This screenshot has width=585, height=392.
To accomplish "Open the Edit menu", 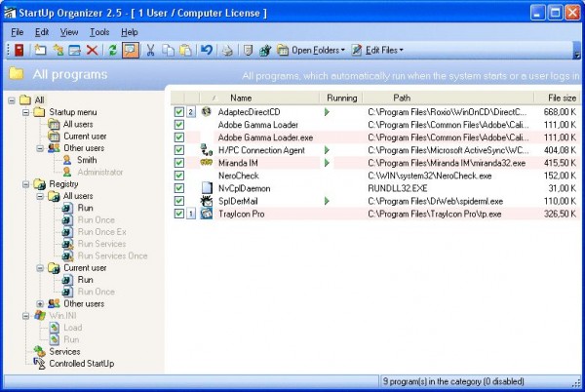I will pyautogui.click(x=42, y=32).
